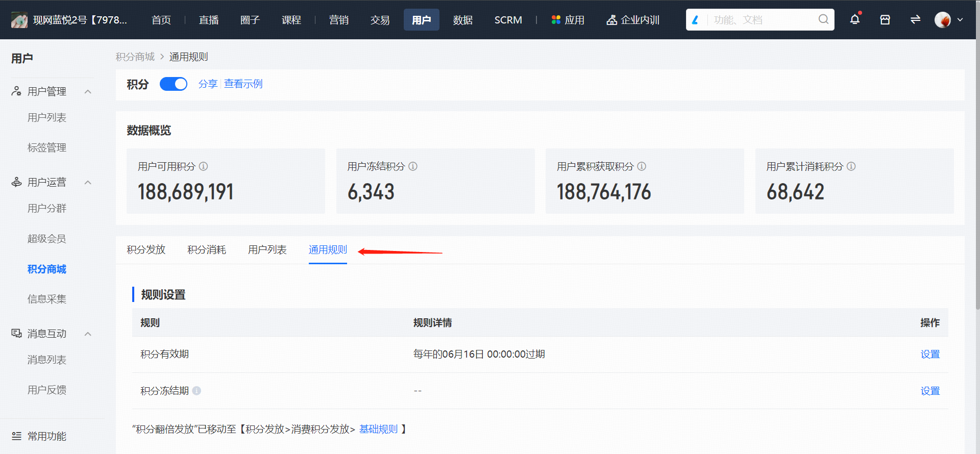Open the 营销 top menu
The image size is (980, 454).
339,20
